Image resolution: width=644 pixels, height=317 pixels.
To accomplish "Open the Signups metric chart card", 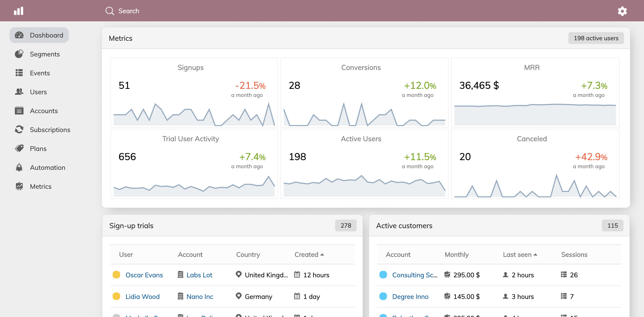I will pyautogui.click(x=194, y=92).
